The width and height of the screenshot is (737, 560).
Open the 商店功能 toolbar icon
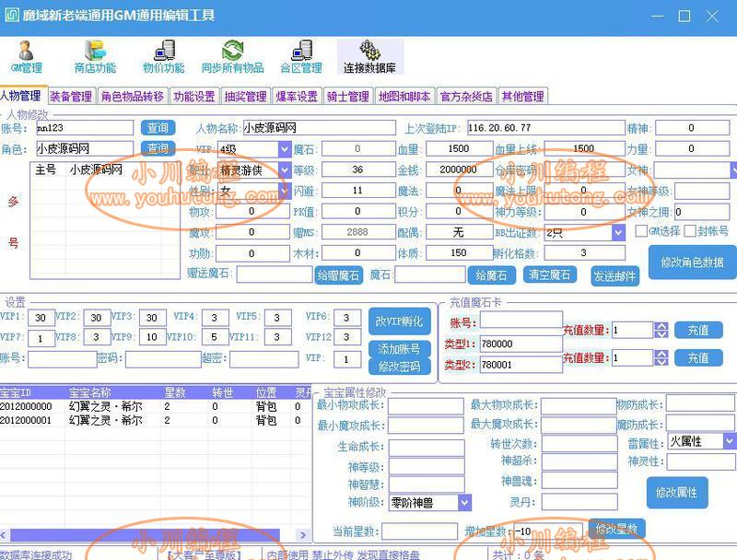pos(95,56)
